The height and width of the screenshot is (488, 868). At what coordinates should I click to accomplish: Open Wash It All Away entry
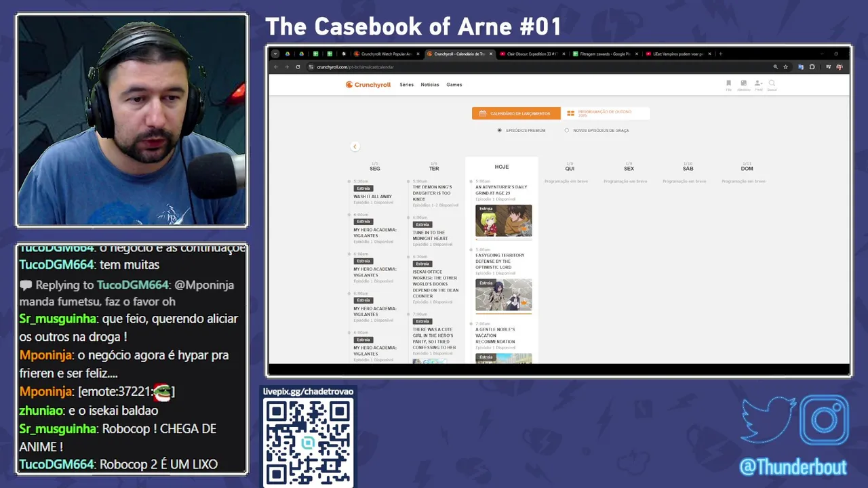(x=372, y=197)
